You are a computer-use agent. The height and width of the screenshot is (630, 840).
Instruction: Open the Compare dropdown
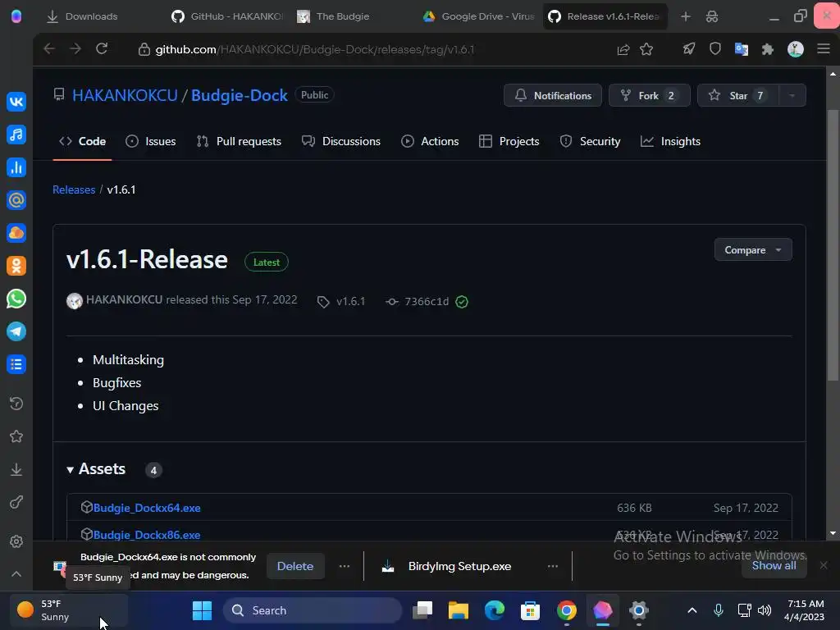[x=753, y=249]
